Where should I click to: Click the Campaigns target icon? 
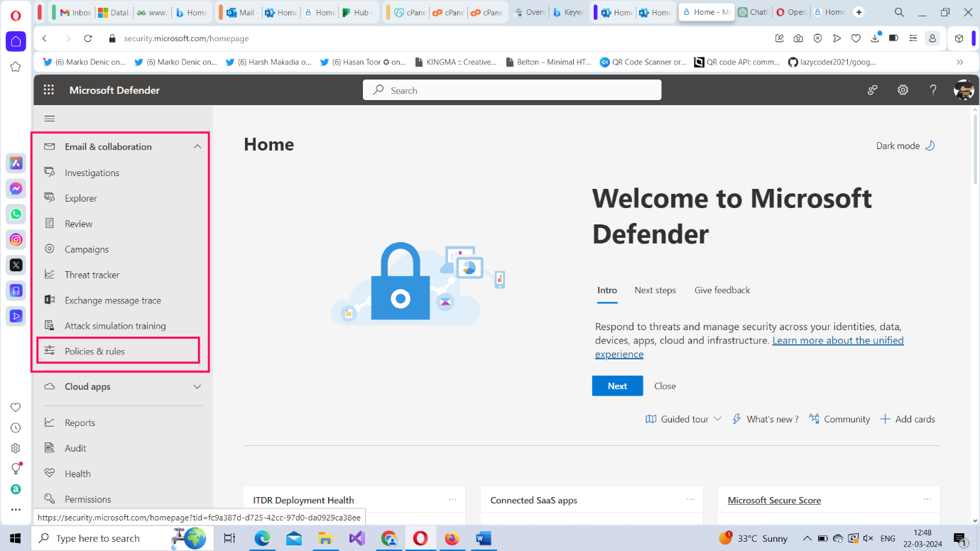[x=50, y=249]
